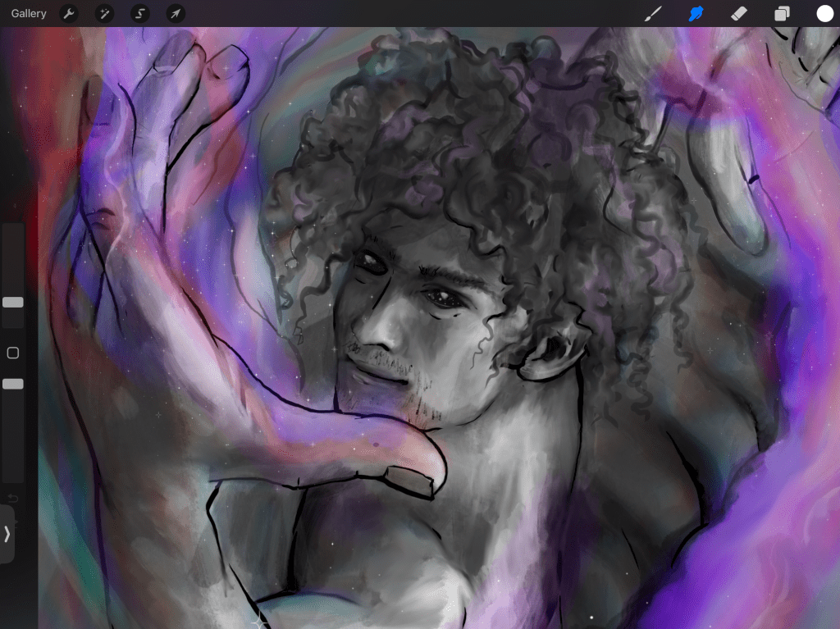The height and width of the screenshot is (629, 840).
Task: Open the Actions wrench menu
Action: [70, 14]
